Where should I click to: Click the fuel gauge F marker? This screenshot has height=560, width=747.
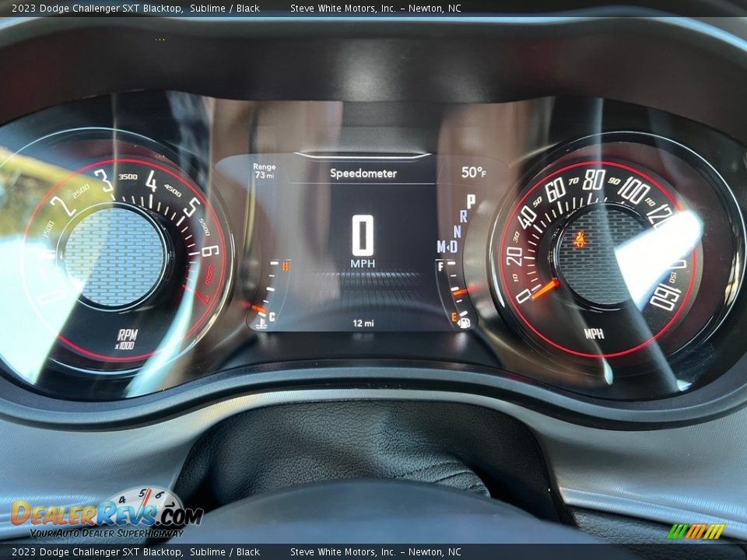click(x=440, y=267)
